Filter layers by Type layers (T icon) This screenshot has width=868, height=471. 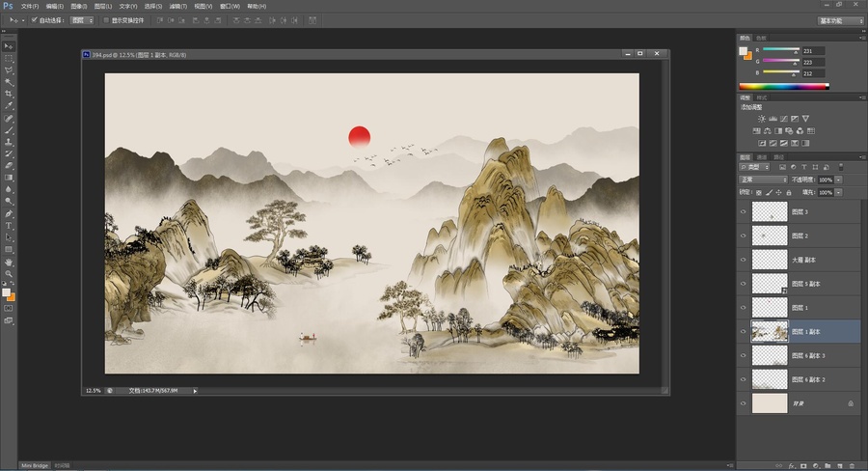coord(803,167)
